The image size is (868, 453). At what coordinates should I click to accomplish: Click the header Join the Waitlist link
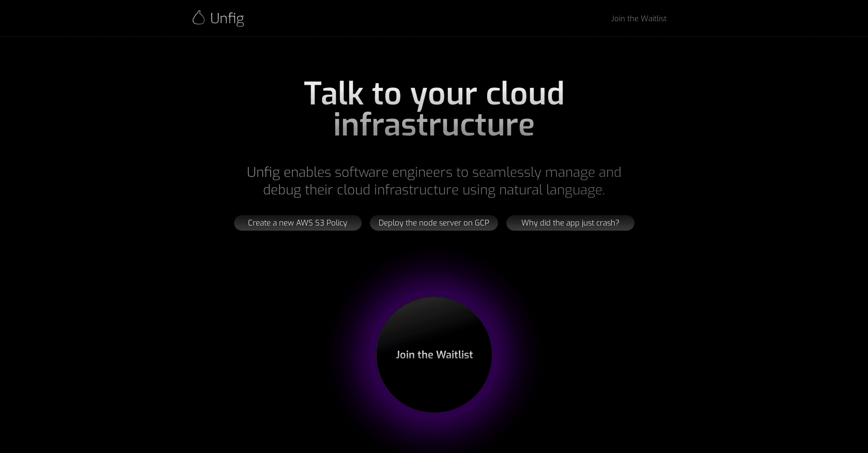click(x=639, y=19)
